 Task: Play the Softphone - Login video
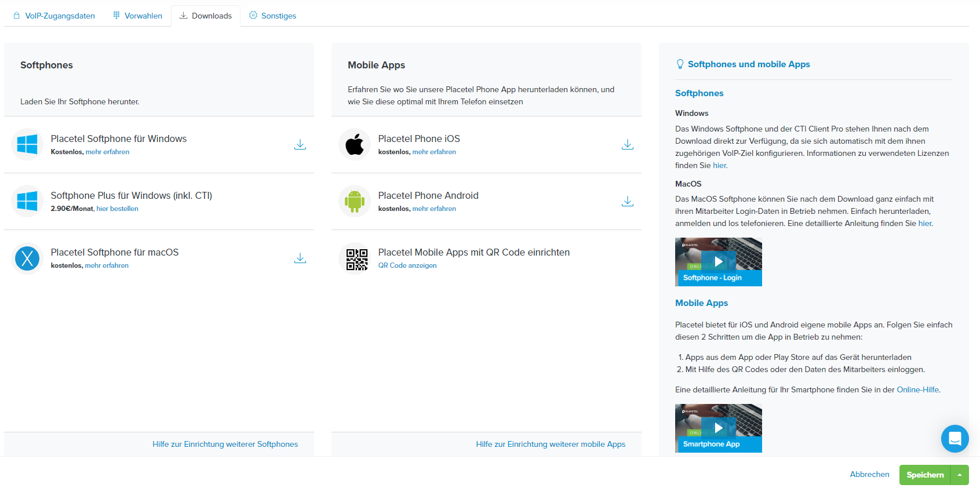click(719, 262)
